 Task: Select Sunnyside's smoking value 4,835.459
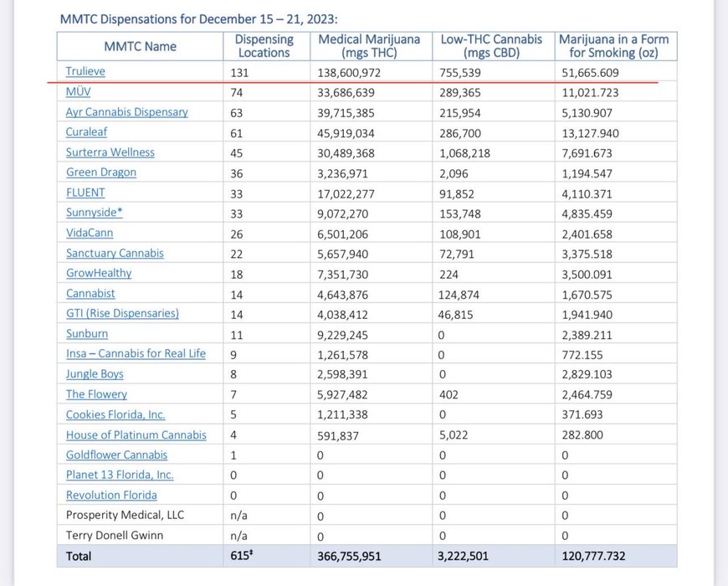click(587, 214)
